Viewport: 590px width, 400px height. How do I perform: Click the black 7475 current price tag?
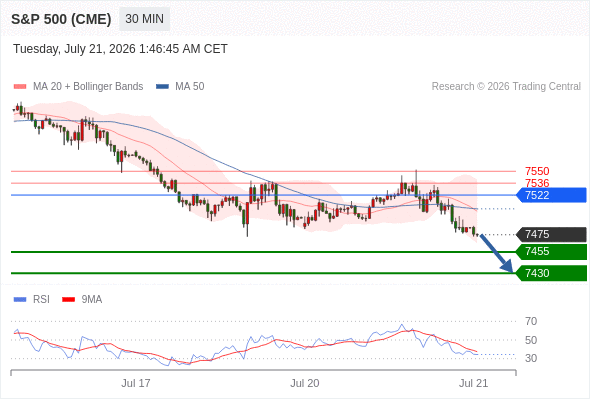(551, 234)
